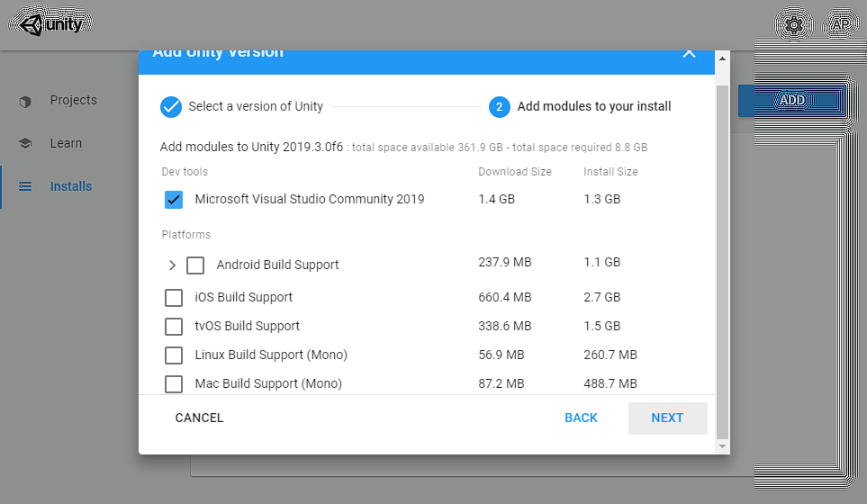
Task: Click NEXT to continue the install
Action: tap(667, 418)
